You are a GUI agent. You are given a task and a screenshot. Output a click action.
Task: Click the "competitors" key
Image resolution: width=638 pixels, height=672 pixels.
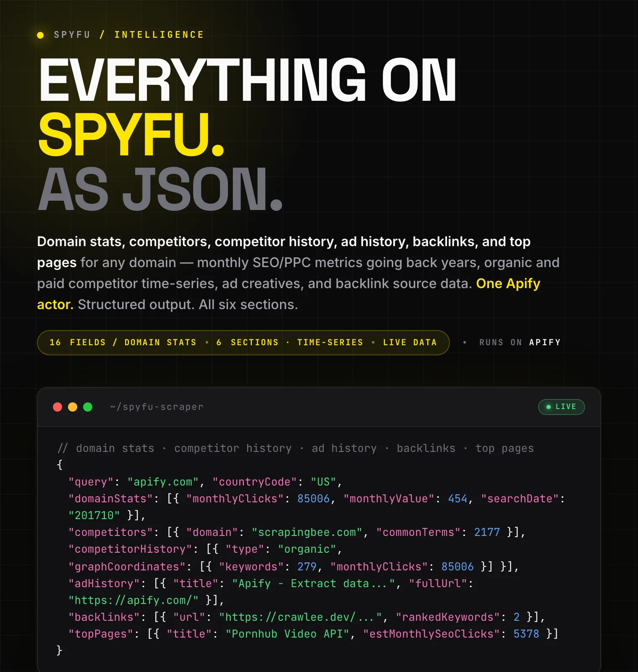(x=110, y=532)
